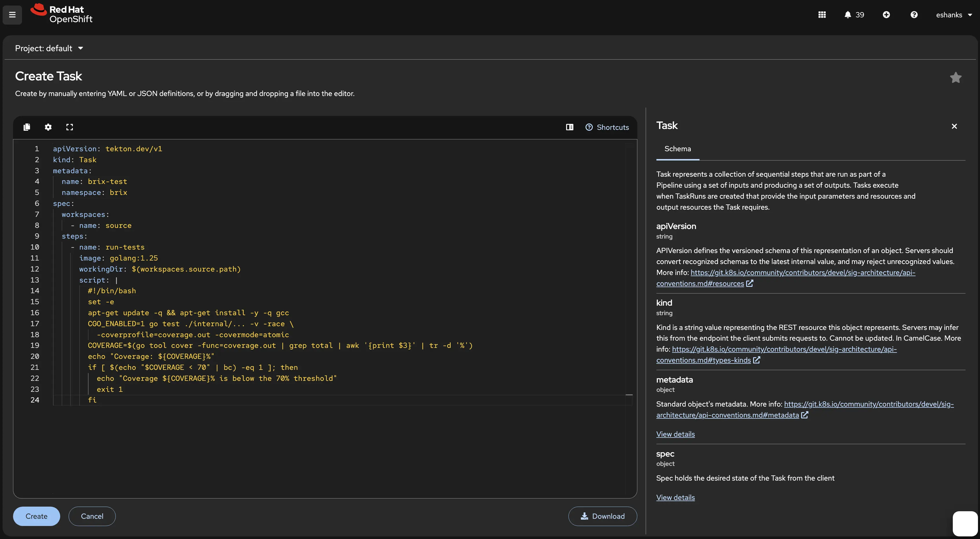Open the application launcher grid
Image resolution: width=980 pixels, height=539 pixels.
[822, 15]
